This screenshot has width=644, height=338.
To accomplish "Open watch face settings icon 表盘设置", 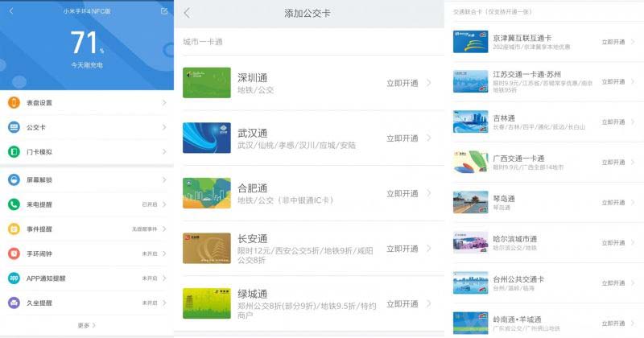I will point(14,103).
